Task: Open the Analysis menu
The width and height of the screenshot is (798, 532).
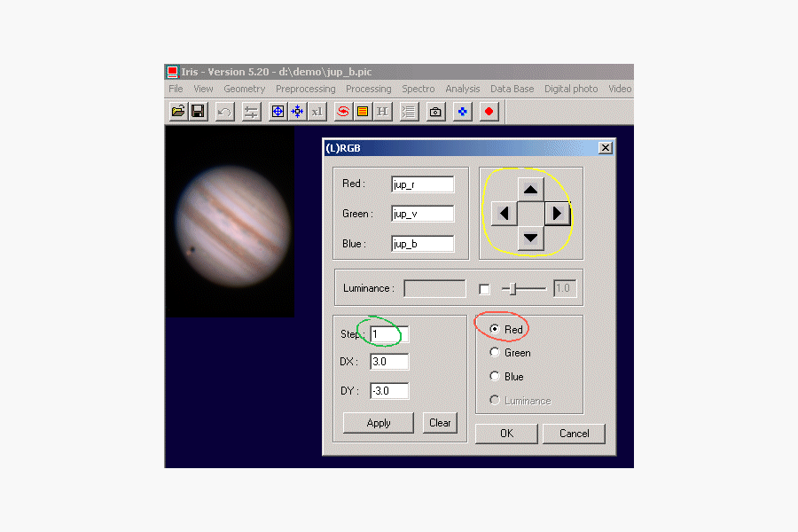Action: [x=463, y=89]
